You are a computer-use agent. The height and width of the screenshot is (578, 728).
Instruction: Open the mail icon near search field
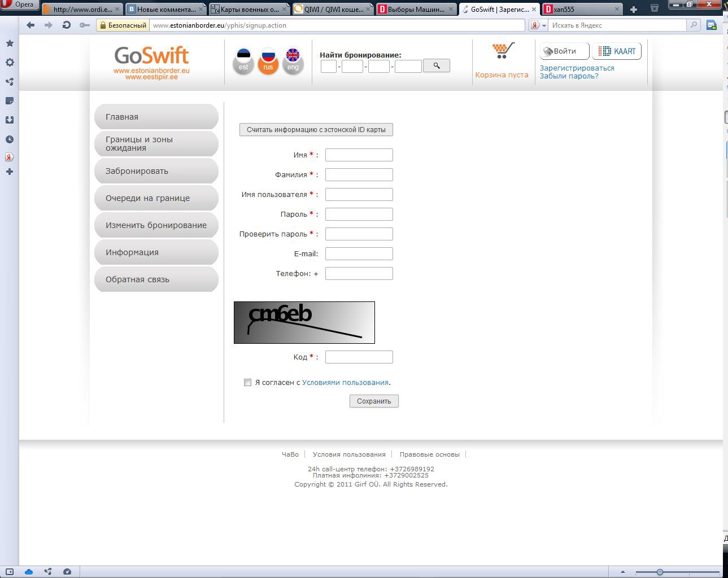[x=712, y=25]
